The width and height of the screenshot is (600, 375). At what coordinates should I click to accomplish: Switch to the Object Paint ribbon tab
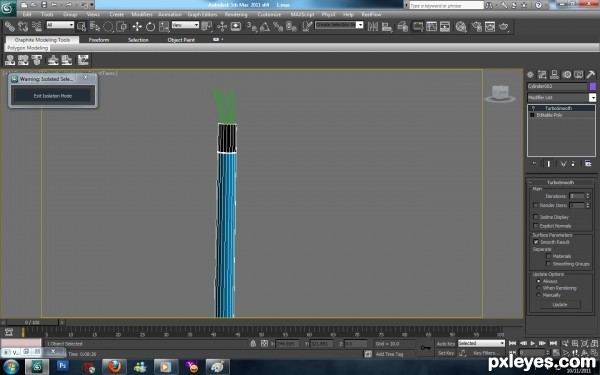[181, 40]
